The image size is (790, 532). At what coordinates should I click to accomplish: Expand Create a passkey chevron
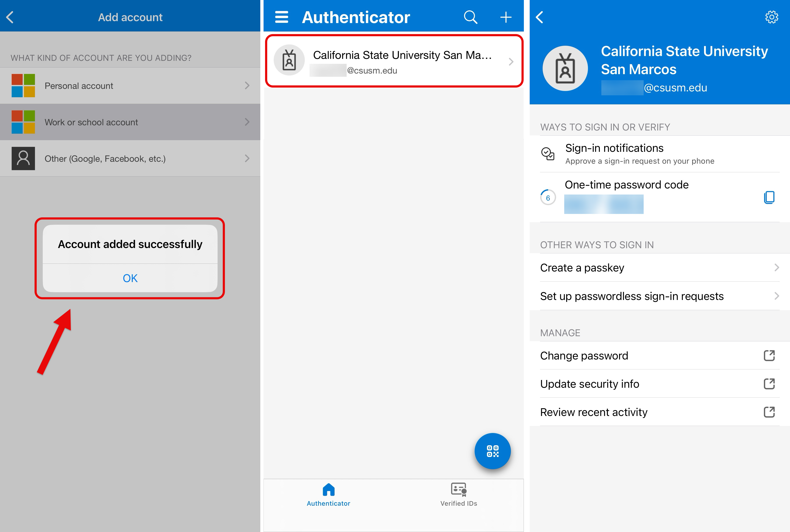pyautogui.click(x=776, y=267)
